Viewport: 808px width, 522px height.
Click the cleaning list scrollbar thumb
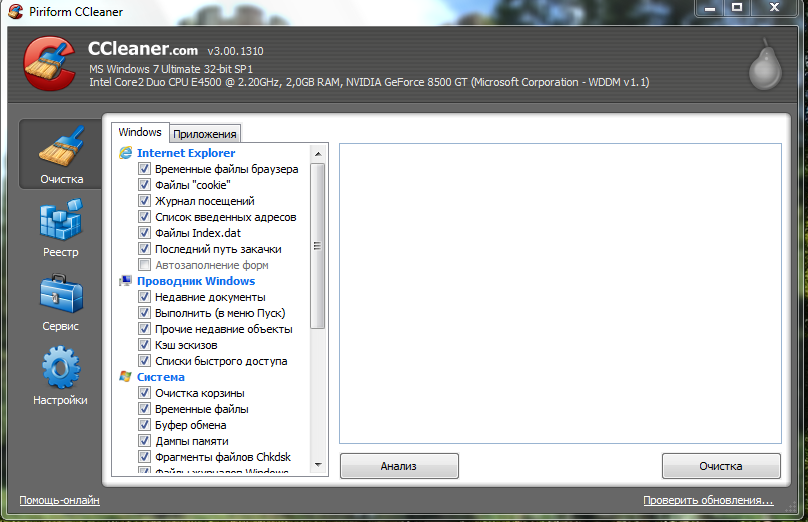(x=318, y=246)
